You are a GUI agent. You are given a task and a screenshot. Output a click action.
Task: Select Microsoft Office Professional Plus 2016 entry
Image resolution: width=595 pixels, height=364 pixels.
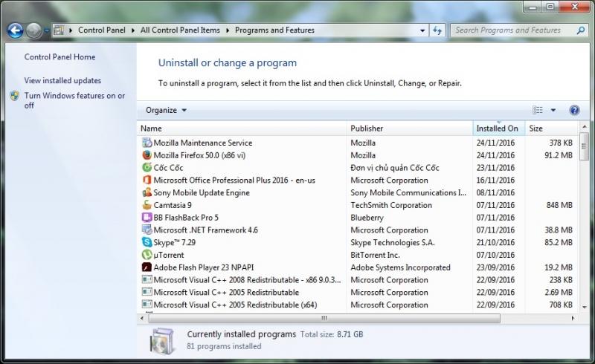234,180
